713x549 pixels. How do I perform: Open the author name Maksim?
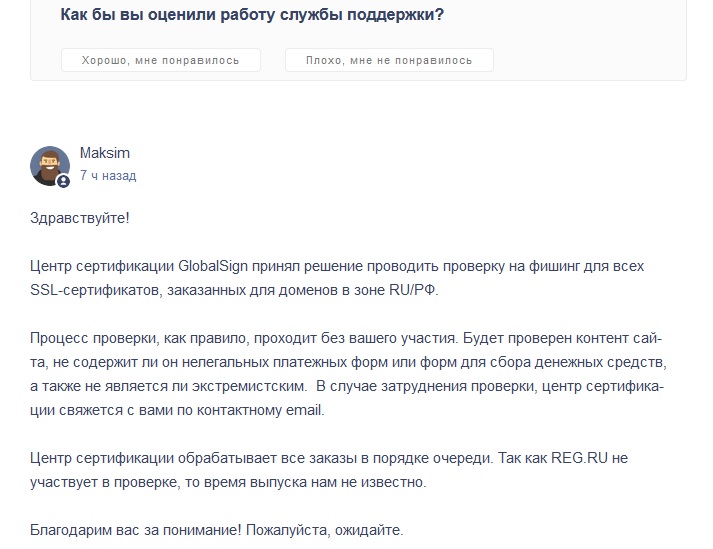pyautogui.click(x=105, y=153)
